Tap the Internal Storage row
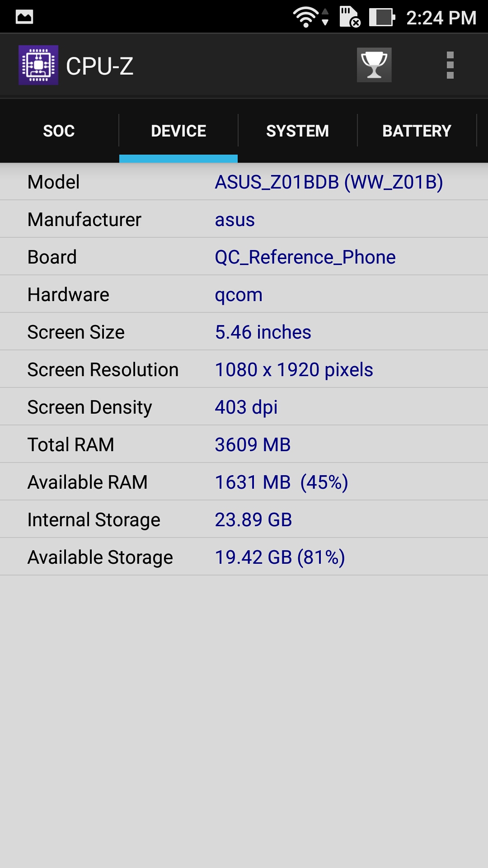This screenshot has width=488, height=868. 244,520
